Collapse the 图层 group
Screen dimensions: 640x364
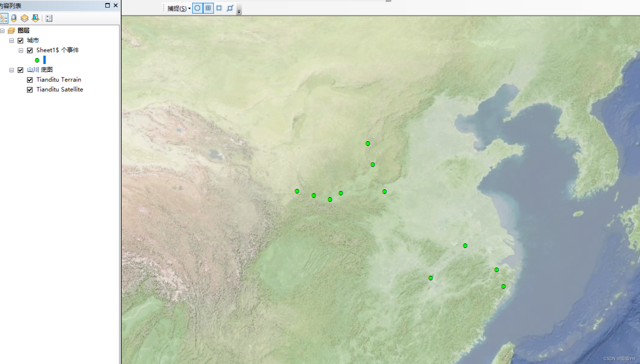tap(2, 30)
